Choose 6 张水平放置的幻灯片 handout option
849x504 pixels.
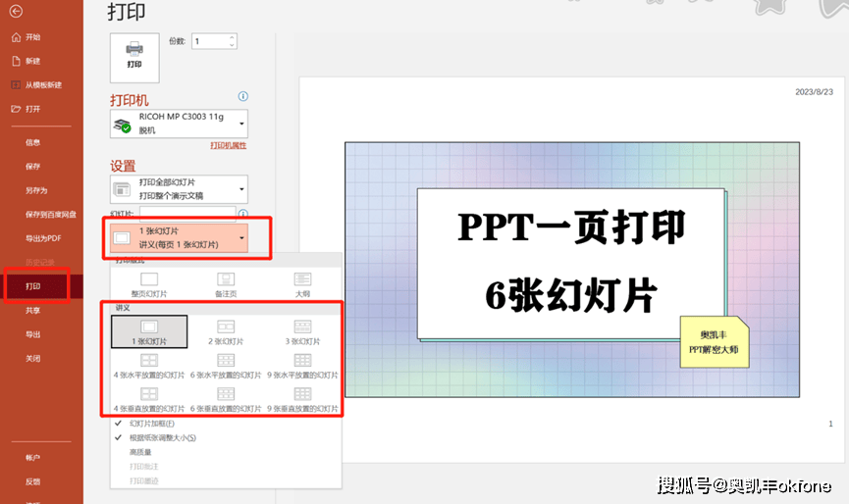point(225,365)
